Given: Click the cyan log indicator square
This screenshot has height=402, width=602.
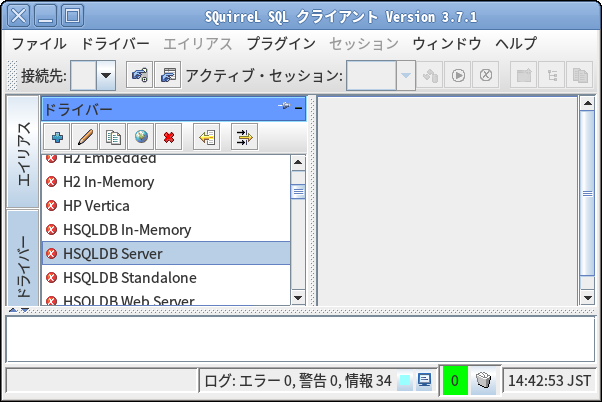Looking at the screenshot, I should [x=405, y=381].
